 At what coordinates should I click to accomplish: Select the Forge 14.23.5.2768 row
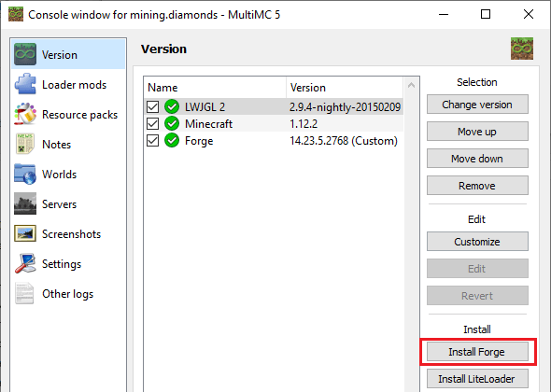(x=274, y=141)
